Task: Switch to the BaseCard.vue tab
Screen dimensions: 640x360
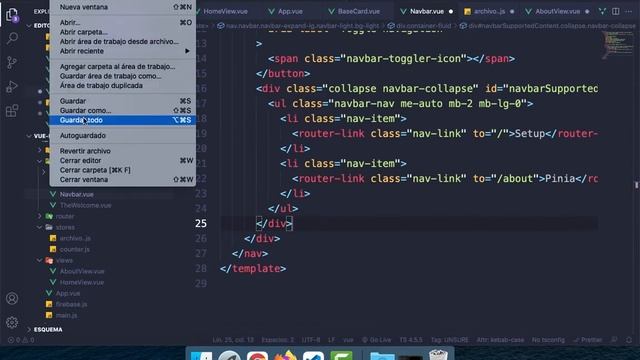Action: [x=358, y=11]
